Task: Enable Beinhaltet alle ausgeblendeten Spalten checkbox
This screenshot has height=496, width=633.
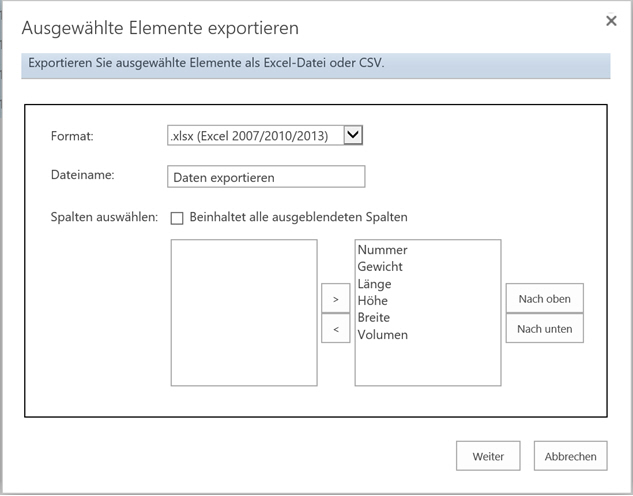Action: (177, 218)
